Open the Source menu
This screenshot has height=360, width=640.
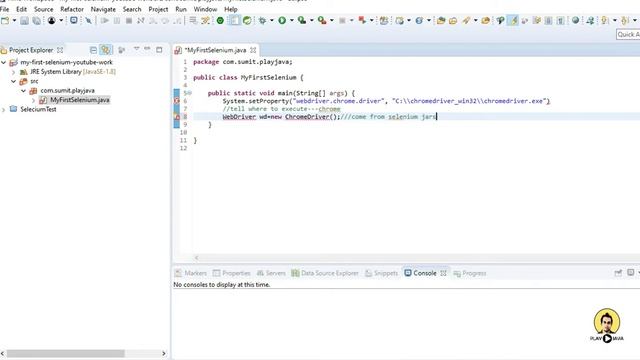(x=43, y=9)
